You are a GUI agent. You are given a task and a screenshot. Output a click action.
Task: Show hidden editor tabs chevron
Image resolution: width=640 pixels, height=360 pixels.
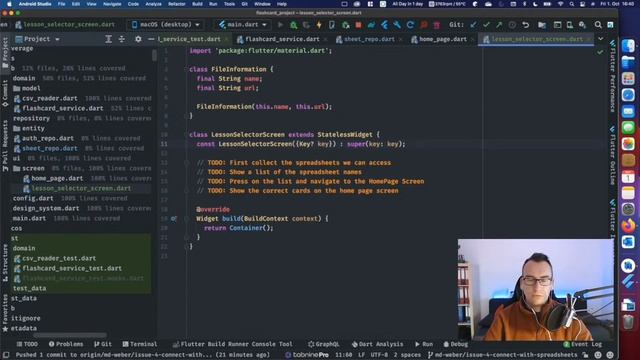[x=600, y=39]
